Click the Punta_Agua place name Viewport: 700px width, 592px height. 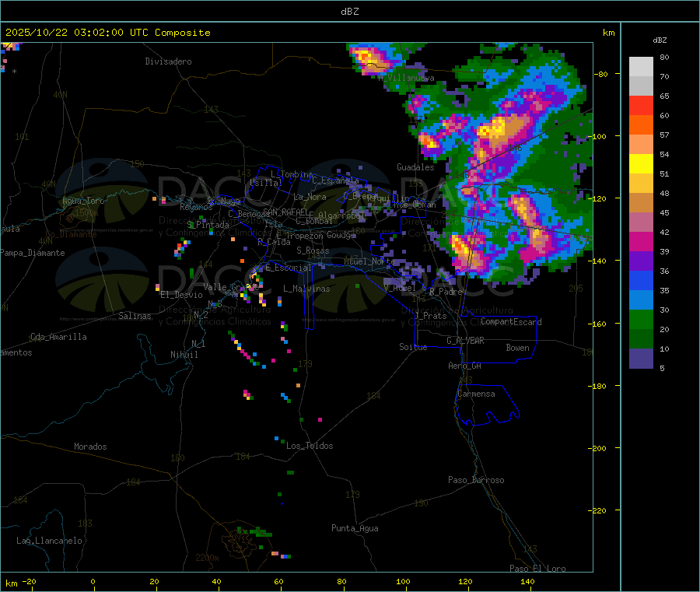[355, 528]
